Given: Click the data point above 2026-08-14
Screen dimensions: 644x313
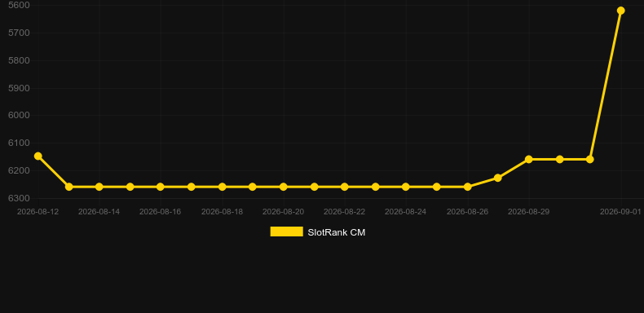Looking at the screenshot, I should pos(99,187).
